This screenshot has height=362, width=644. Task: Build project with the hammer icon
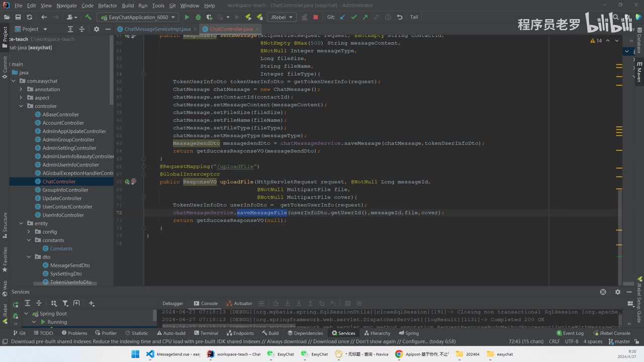click(88, 17)
